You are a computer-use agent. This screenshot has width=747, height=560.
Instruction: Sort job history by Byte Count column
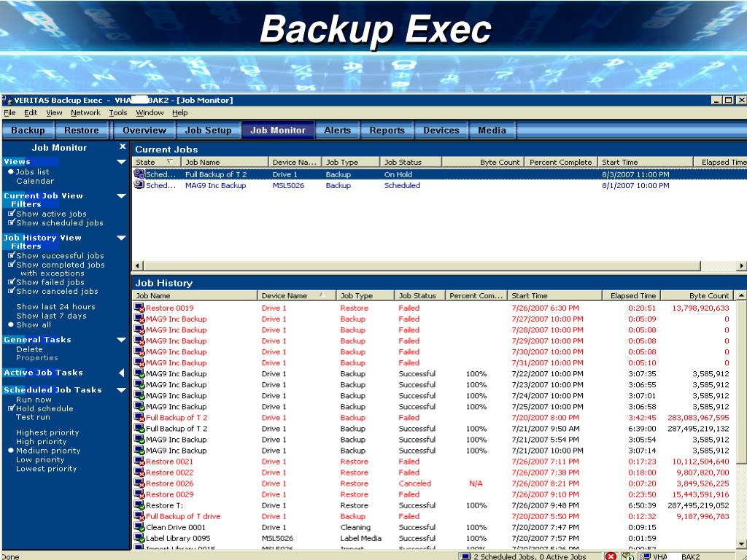[708, 296]
